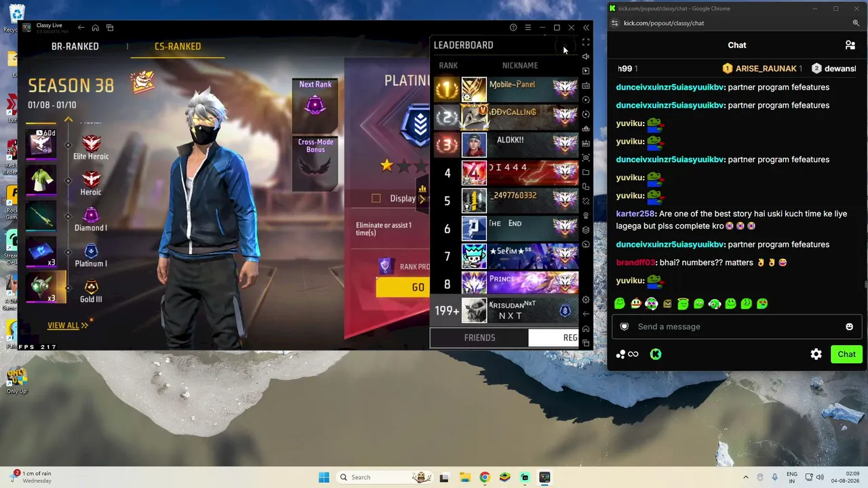Viewport: 868px width, 488px height.
Task: Show hidden system tray icons
Action: 745,477
